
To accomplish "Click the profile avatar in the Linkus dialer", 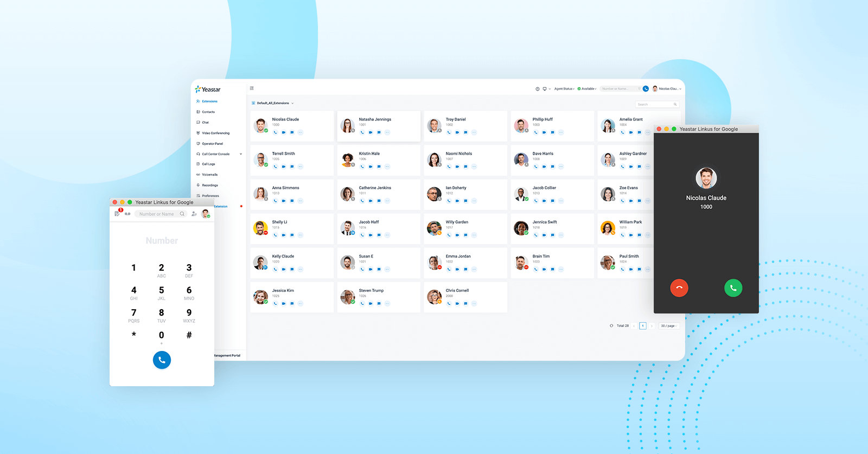I will 206,214.
